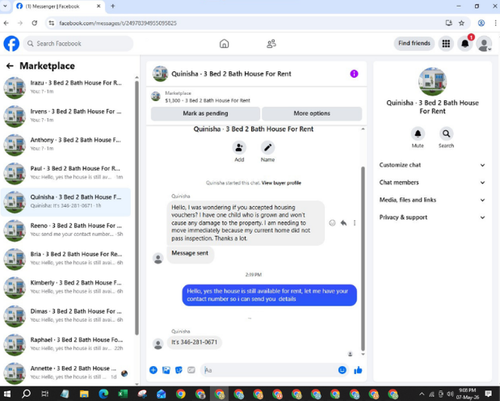Viewport: 500px width, 401px height.
Task: Click the Facebook logo icon
Action: (12, 44)
